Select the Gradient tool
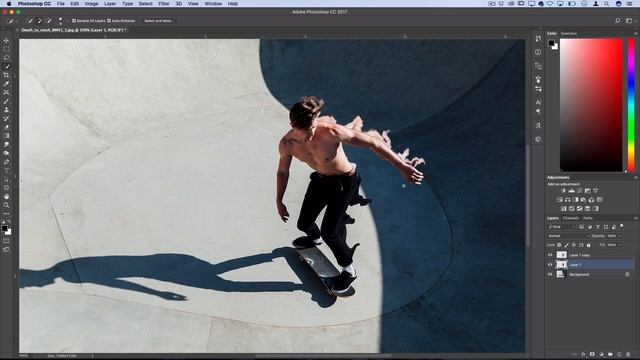 [x=6, y=136]
